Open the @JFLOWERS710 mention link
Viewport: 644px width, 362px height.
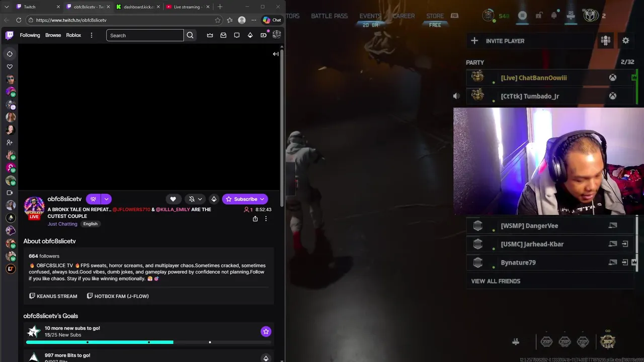pos(131,209)
